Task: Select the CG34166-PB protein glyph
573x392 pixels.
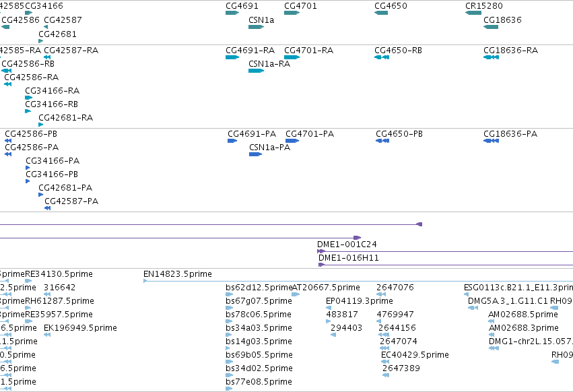Action: click(x=28, y=181)
